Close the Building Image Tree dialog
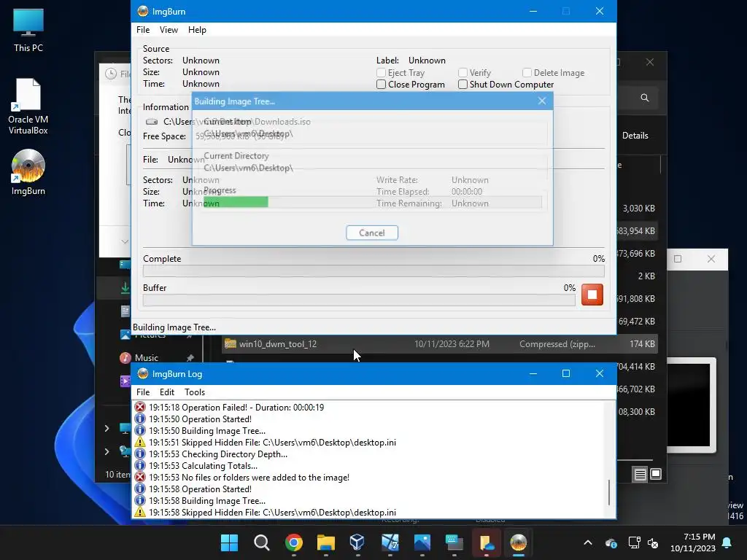The height and width of the screenshot is (560, 747). point(542,101)
